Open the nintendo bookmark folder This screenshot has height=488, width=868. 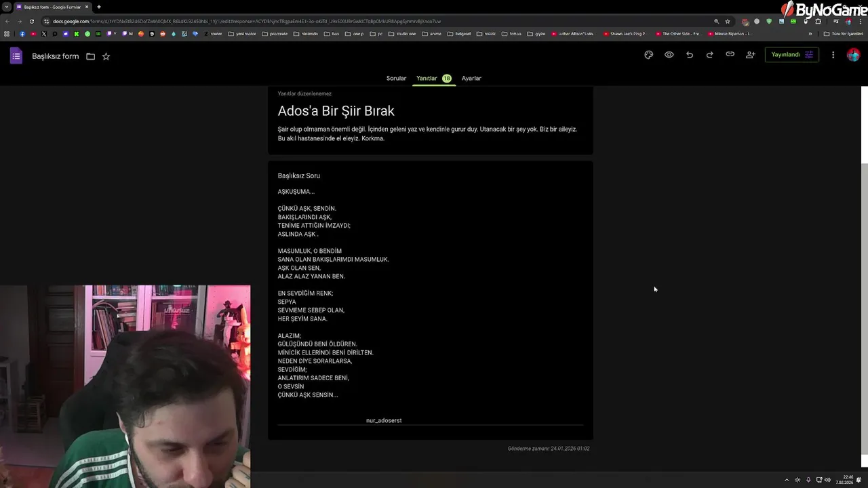point(306,33)
